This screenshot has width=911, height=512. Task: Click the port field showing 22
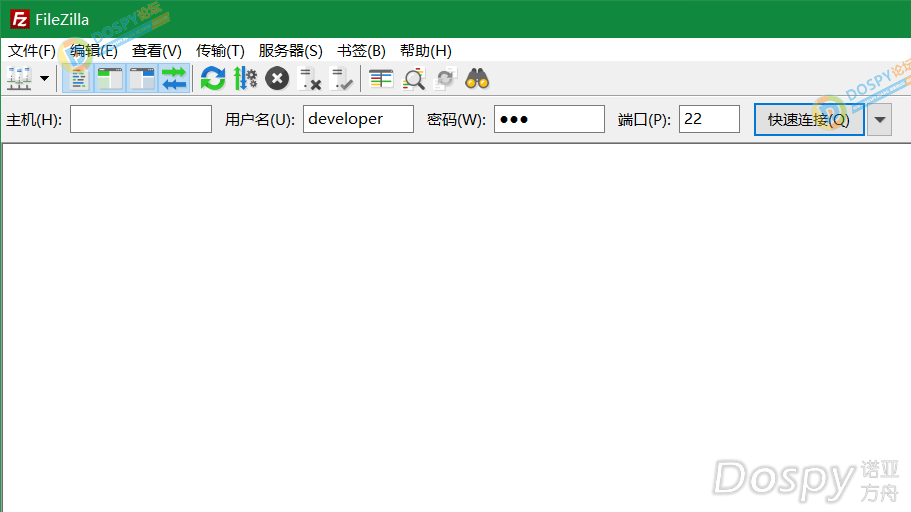(x=709, y=119)
